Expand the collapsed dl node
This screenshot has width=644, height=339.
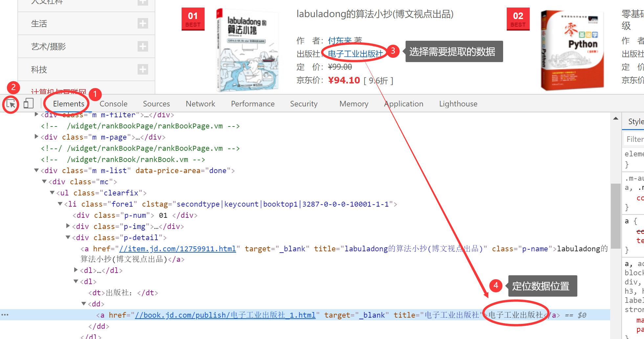click(x=76, y=270)
